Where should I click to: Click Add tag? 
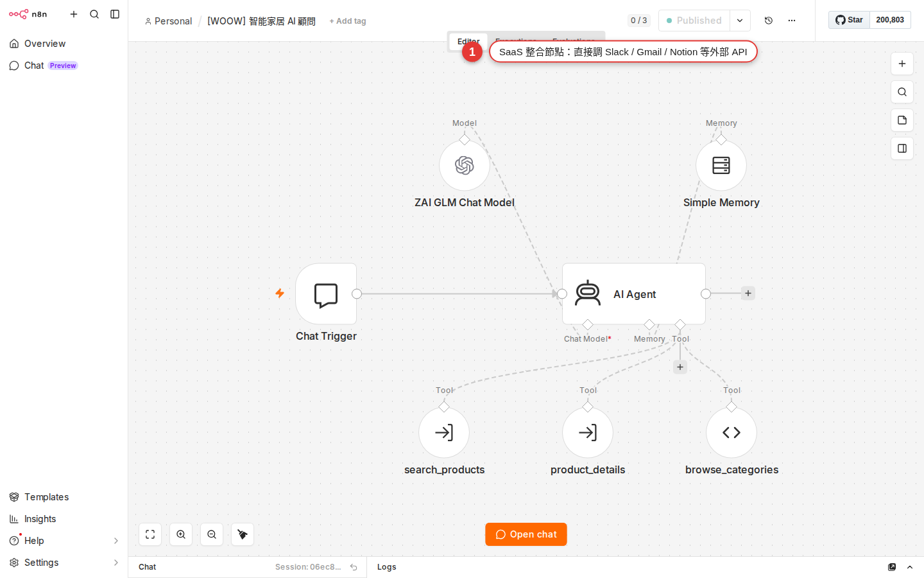point(348,21)
